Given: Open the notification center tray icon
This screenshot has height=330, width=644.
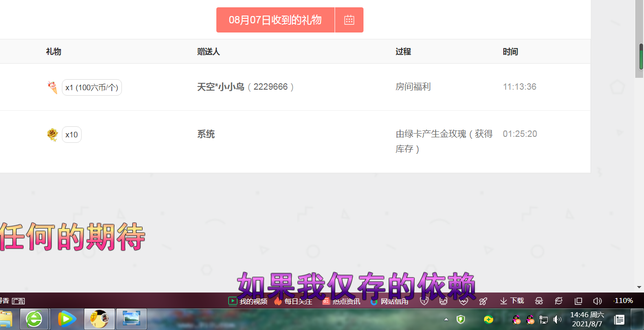Looking at the screenshot, I should click(x=619, y=319).
